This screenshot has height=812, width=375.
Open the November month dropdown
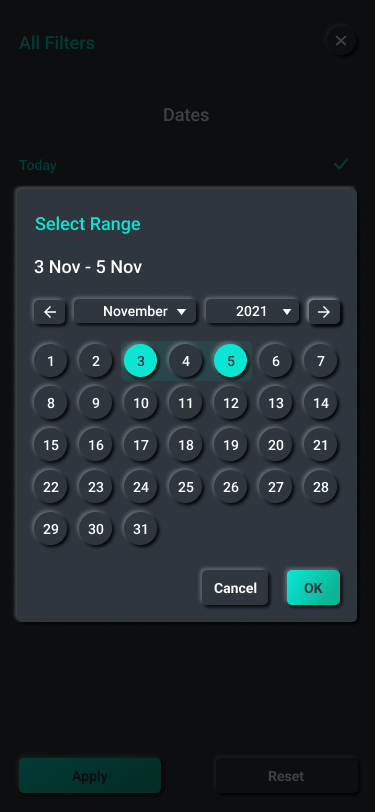[135, 311]
